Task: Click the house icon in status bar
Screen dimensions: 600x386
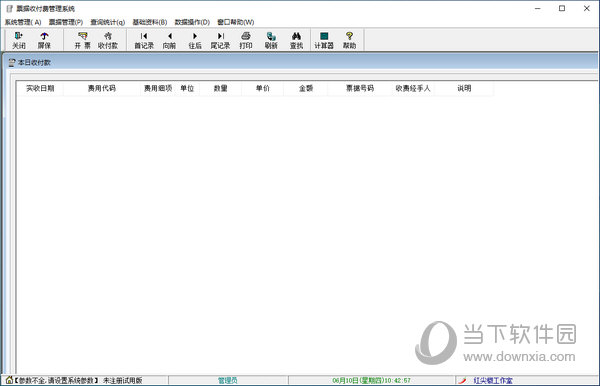Action: pyautogui.click(x=9, y=380)
